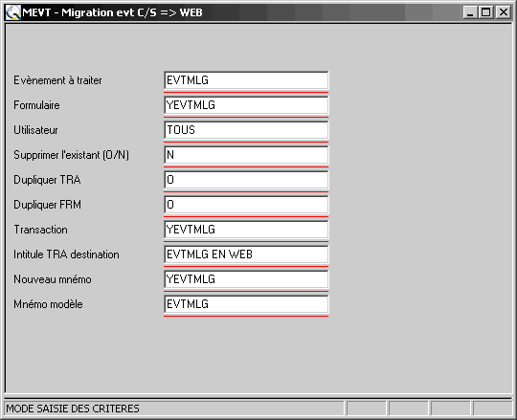
Task: Click the Transaction input field
Action: coord(246,230)
